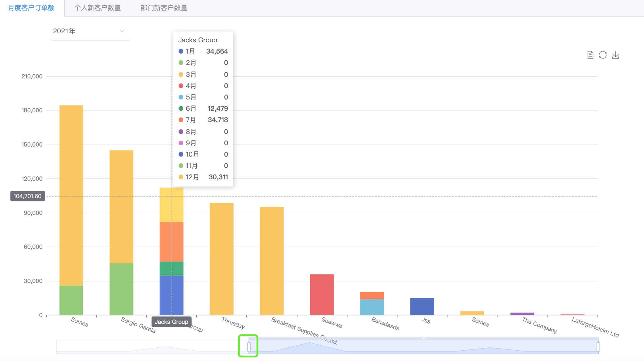Screen dimensions: 644x361
Task: Open the data view icon
Action: click(x=590, y=55)
